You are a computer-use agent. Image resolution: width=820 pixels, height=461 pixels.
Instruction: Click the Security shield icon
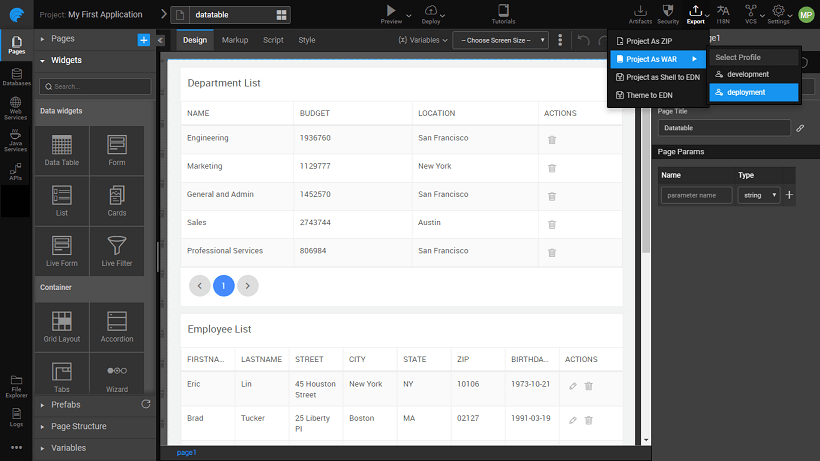[x=668, y=13]
